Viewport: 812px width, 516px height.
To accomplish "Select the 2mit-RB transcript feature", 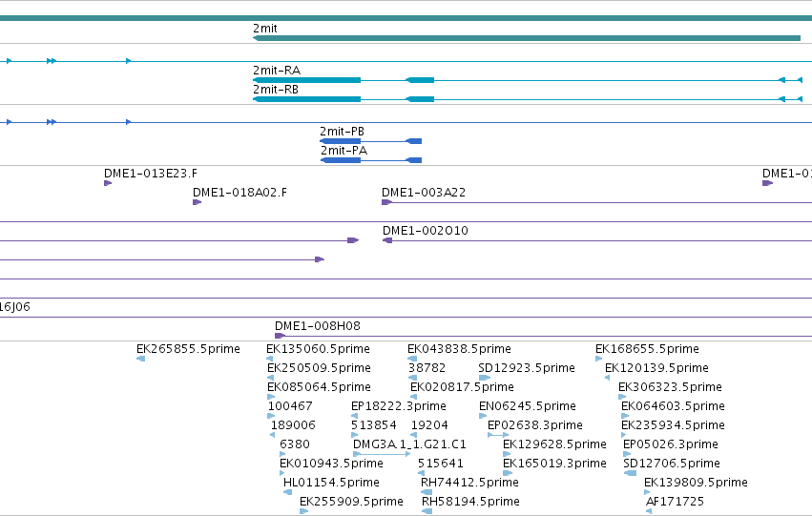I will tap(527, 99).
